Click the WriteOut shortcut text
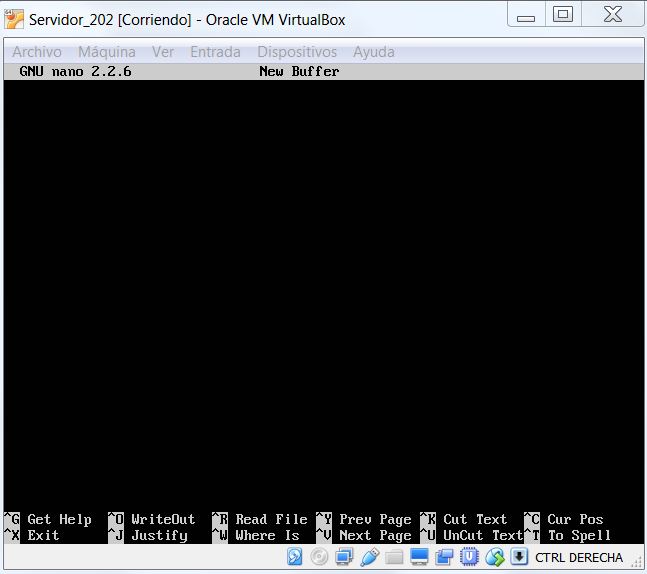647x574 pixels. [x=163, y=519]
